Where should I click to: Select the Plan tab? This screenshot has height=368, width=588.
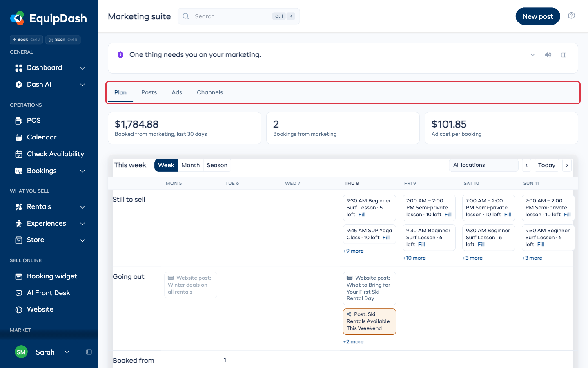[x=120, y=93]
